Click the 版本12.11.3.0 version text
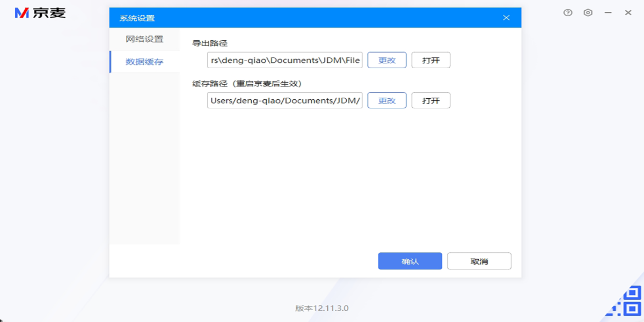 322,308
